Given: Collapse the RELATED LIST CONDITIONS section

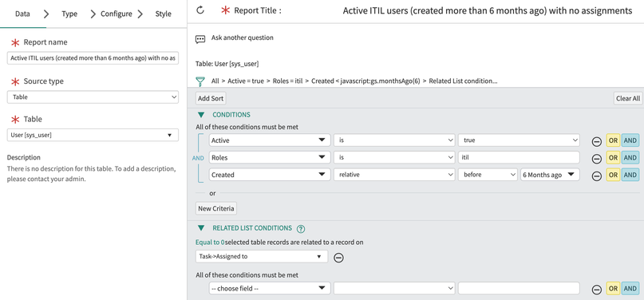Looking at the screenshot, I should point(201,228).
